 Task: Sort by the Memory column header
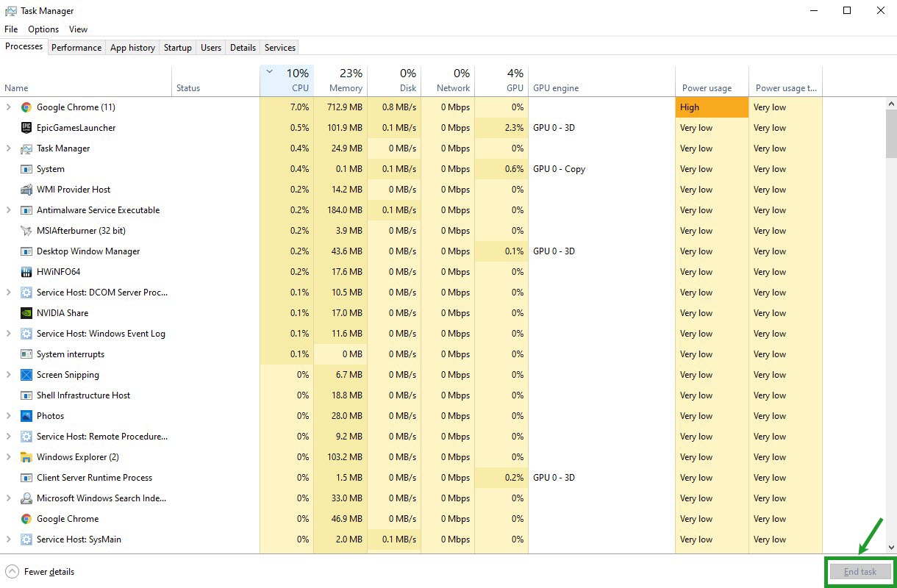tap(340, 80)
